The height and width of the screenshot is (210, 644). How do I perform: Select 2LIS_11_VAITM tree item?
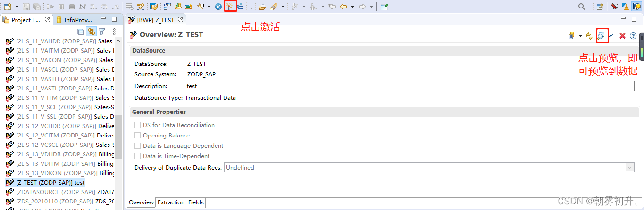(x=59, y=51)
